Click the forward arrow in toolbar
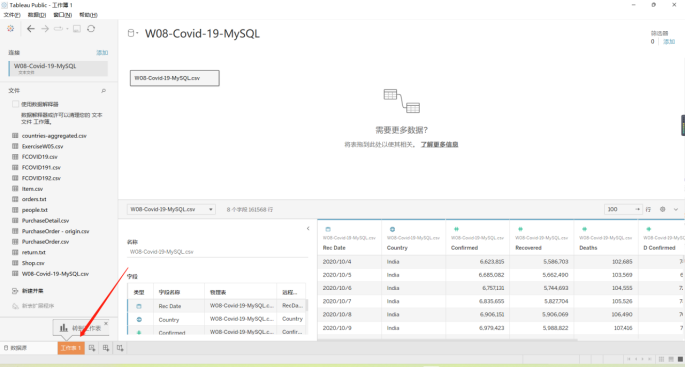The image size is (686, 368). (45, 29)
